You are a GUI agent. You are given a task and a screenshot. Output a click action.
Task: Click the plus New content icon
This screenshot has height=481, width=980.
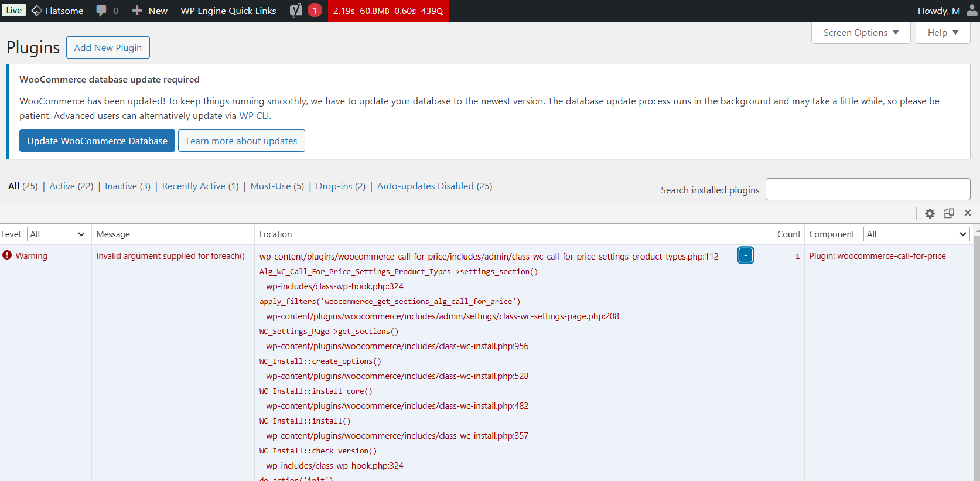[x=137, y=11]
